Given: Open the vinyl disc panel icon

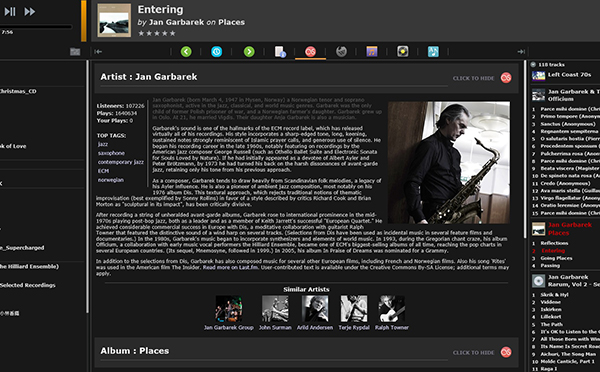Looking at the screenshot, I should [403, 51].
